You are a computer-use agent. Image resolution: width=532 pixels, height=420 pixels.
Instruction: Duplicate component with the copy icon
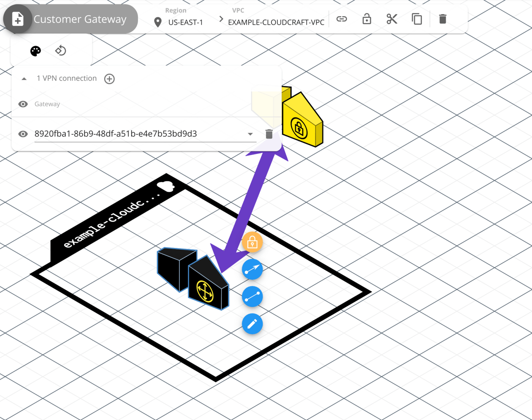point(417,19)
